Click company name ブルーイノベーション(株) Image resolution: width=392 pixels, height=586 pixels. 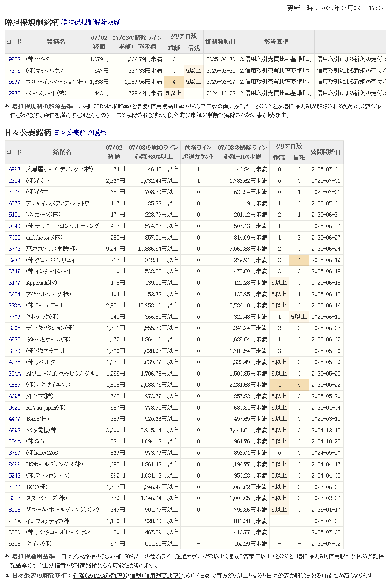[x=56, y=82]
